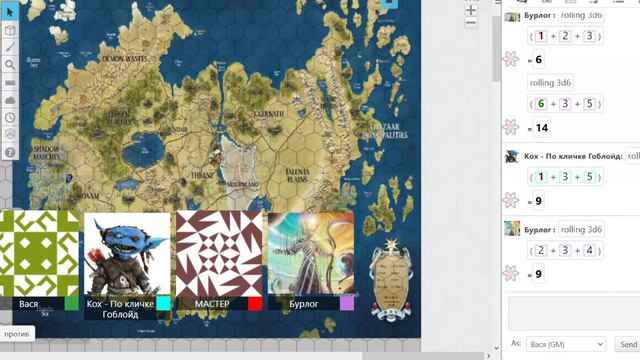Click Вася's green pattern player avatar
Screen dimensions: 640x360
click(x=39, y=253)
